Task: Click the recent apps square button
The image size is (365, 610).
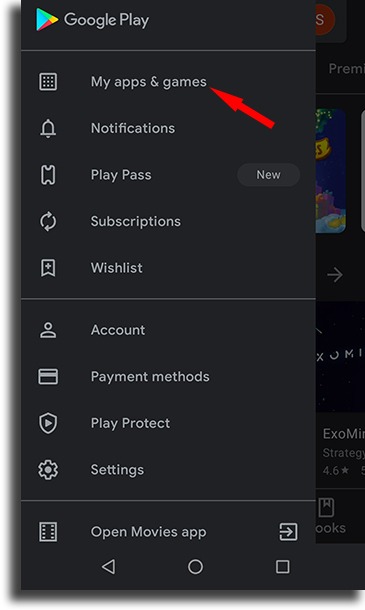Action: 283,567
